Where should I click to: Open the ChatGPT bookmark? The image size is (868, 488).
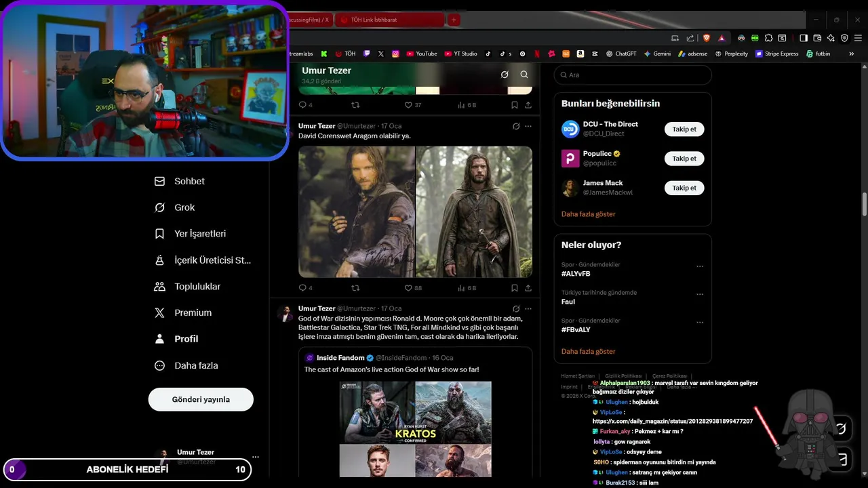click(621, 54)
